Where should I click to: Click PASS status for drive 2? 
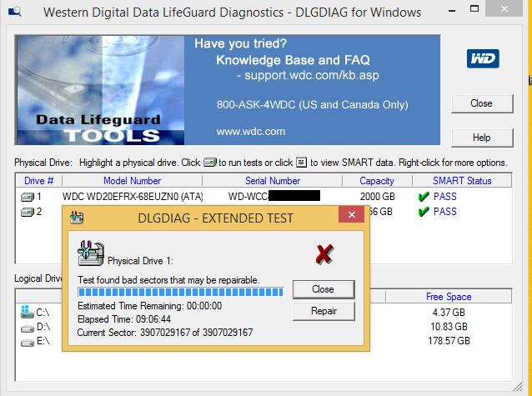coord(444,212)
